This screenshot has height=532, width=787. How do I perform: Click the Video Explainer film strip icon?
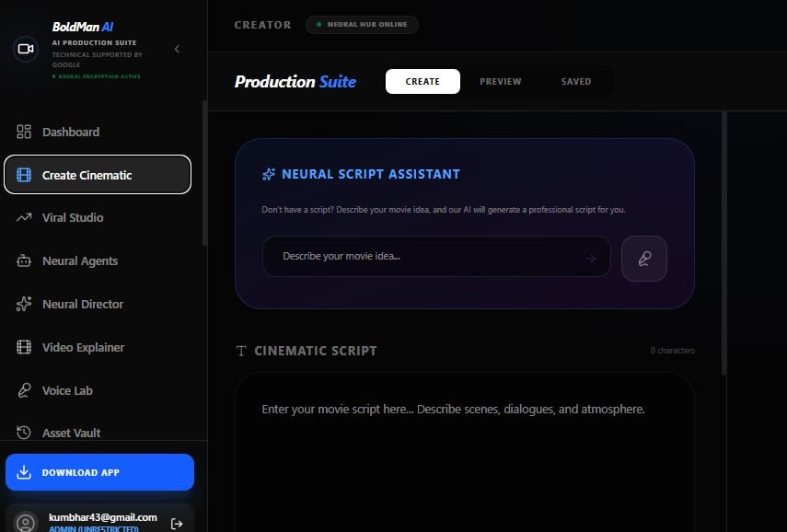click(24, 347)
